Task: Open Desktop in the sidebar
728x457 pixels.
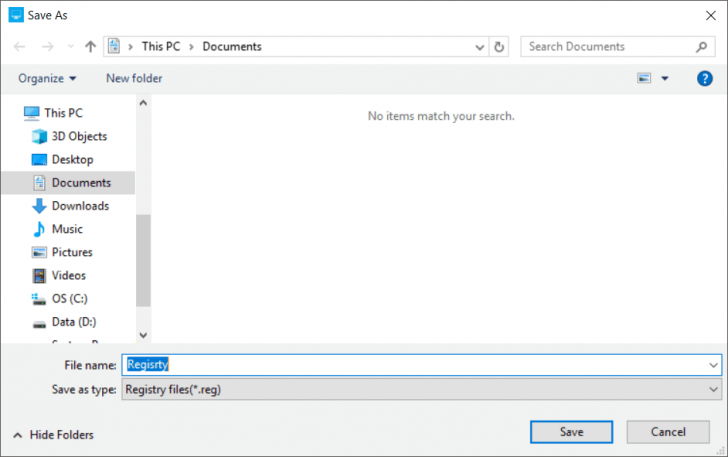Action: (x=72, y=159)
